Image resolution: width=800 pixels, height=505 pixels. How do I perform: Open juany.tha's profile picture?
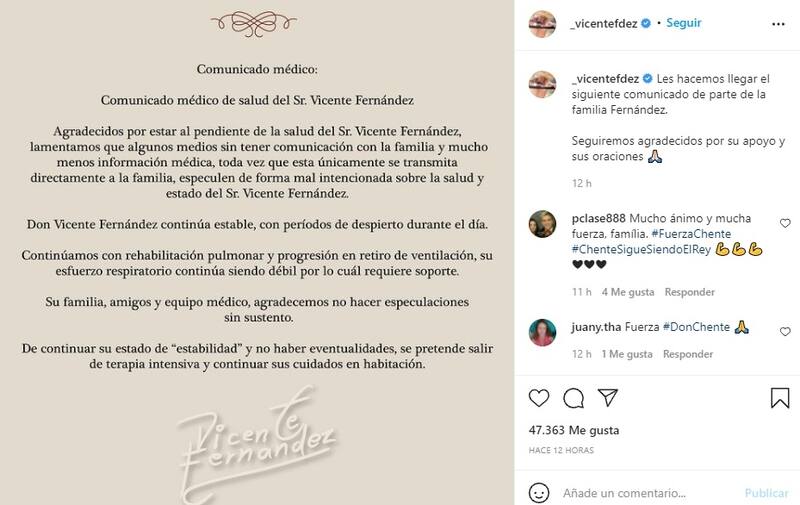[x=542, y=332]
